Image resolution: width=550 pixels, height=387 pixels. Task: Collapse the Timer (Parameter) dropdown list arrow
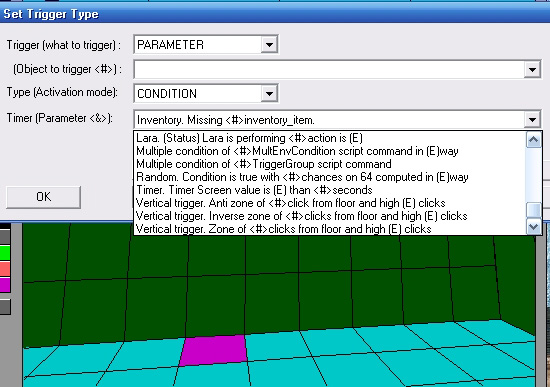[532, 120]
